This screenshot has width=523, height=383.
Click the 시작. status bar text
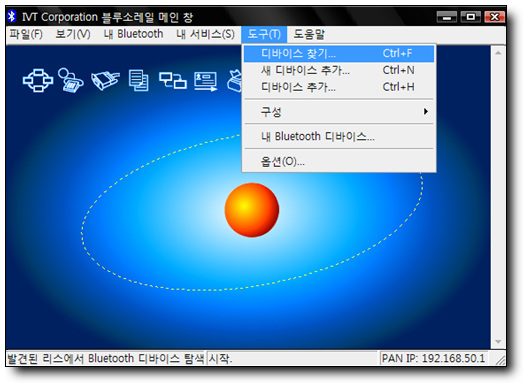click(220, 359)
